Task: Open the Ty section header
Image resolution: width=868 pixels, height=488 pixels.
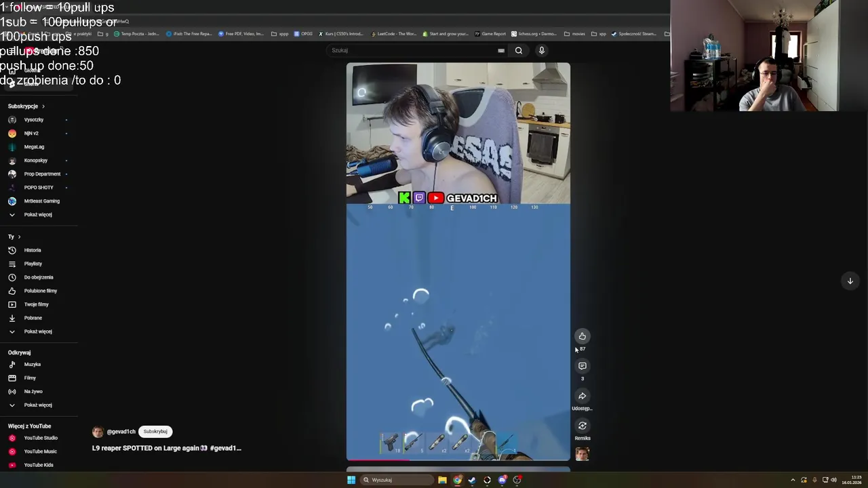Action: click(14, 237)
